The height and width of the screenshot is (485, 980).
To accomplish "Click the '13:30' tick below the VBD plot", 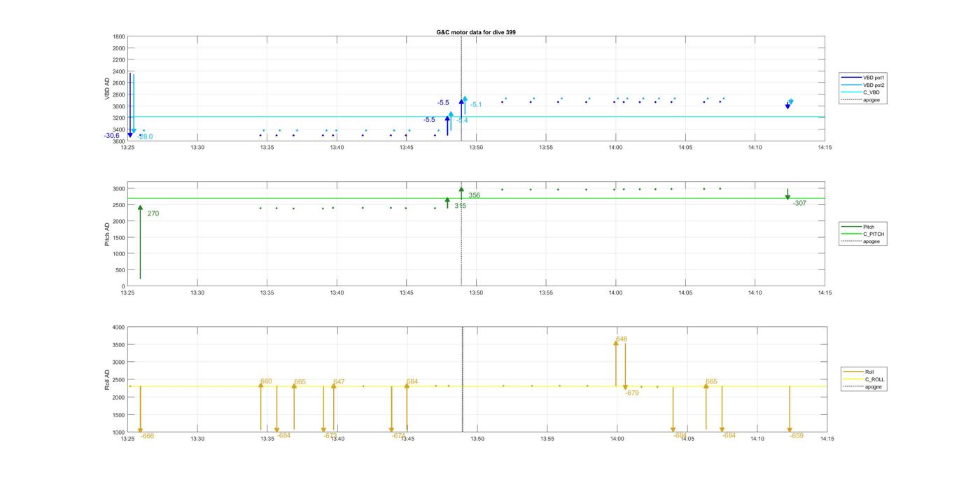I will [197, 147].
